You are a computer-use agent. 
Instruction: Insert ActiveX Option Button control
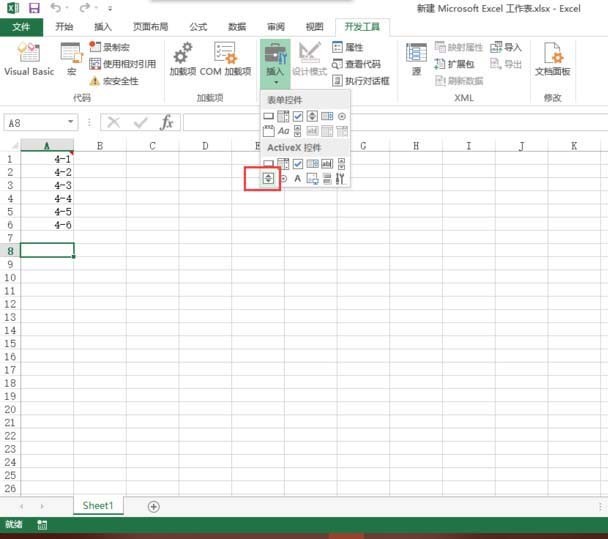pos(283,179)
